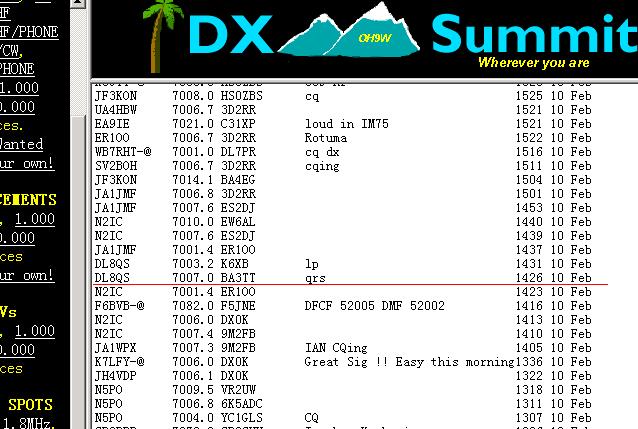
Task: Select spotter callsign JH4VDP
Action: point(116,376)
